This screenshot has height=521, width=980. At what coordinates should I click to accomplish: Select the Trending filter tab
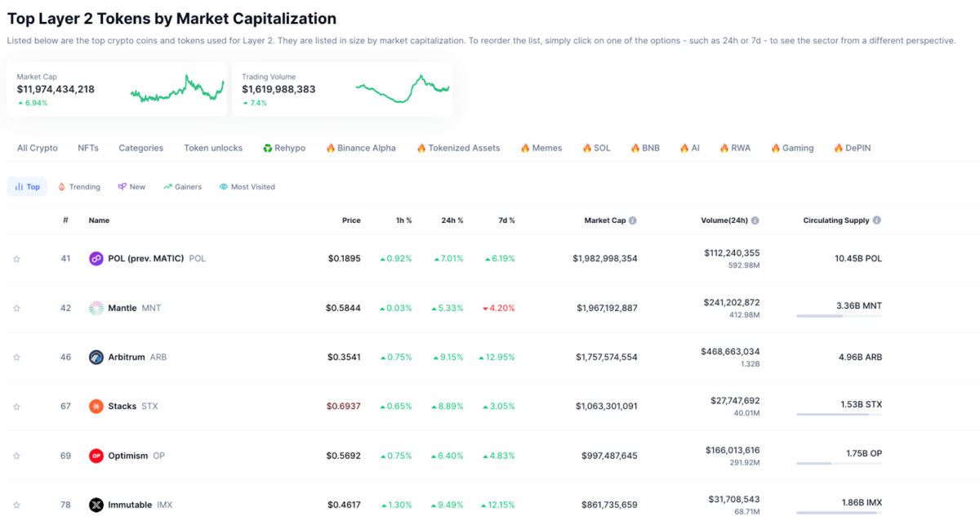78,187
